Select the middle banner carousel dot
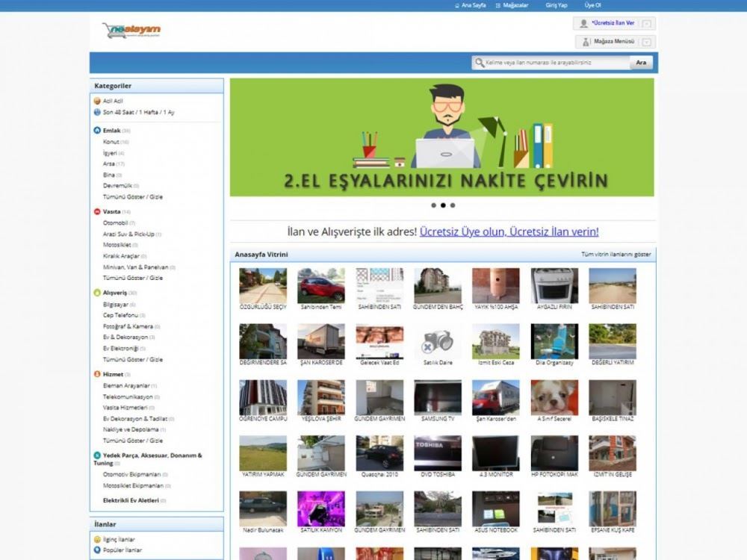Screen dimensions: 747x560 tap(443, 206)
